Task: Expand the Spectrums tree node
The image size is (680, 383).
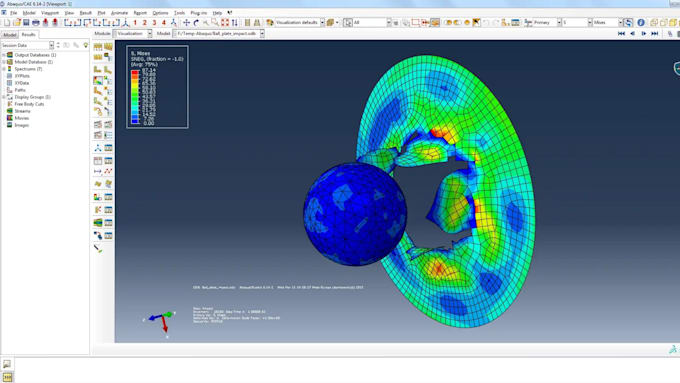Action: [x=4, y=69]
